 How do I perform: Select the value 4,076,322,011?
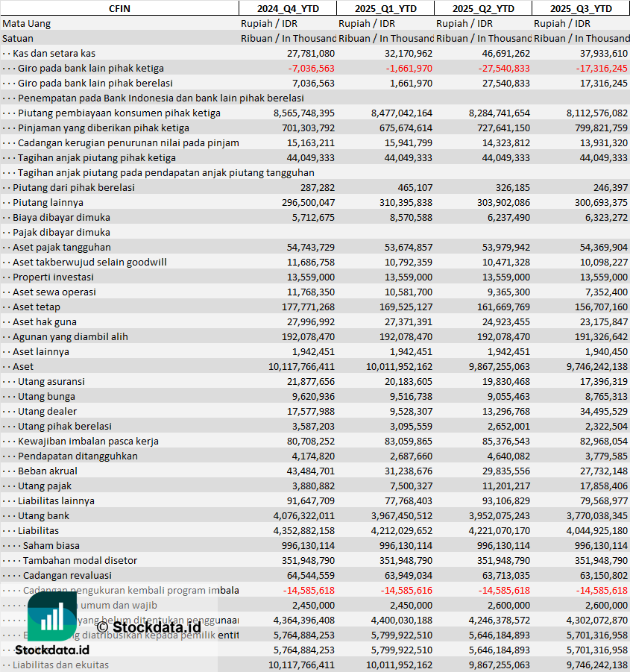(304, 516)
